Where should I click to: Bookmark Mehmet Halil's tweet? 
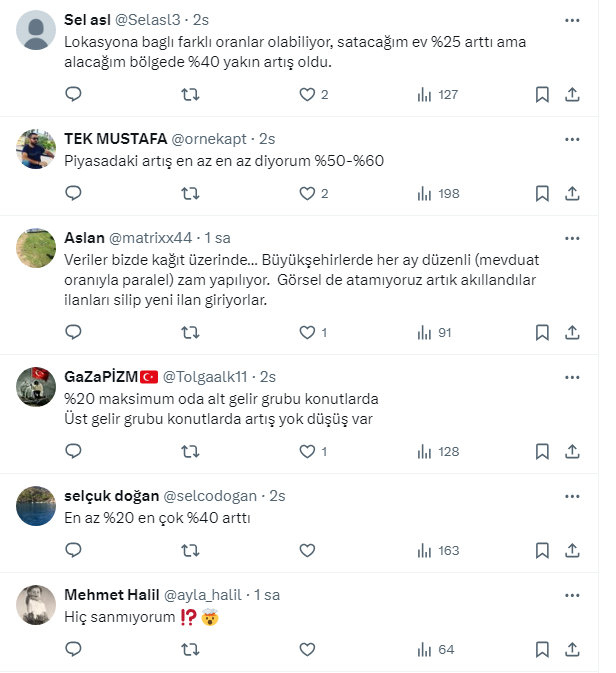(542, 649)
